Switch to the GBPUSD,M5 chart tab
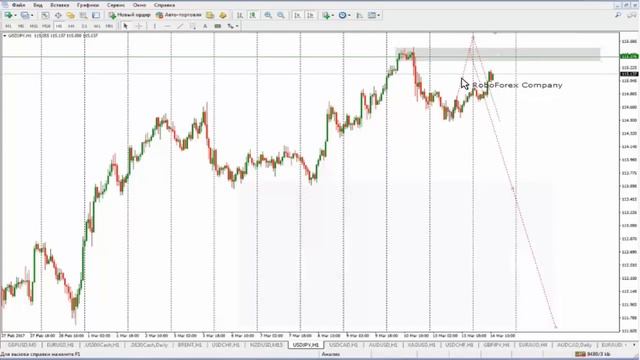Image resolution: width=640 pixels, height=360 pixels. [x=22, y=345]
